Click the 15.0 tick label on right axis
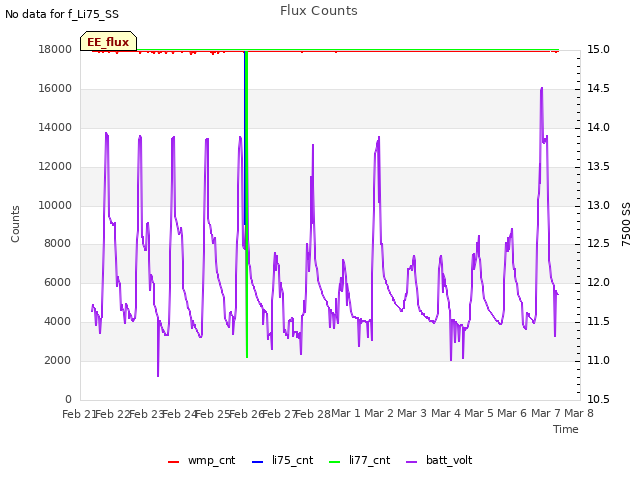 598,49
